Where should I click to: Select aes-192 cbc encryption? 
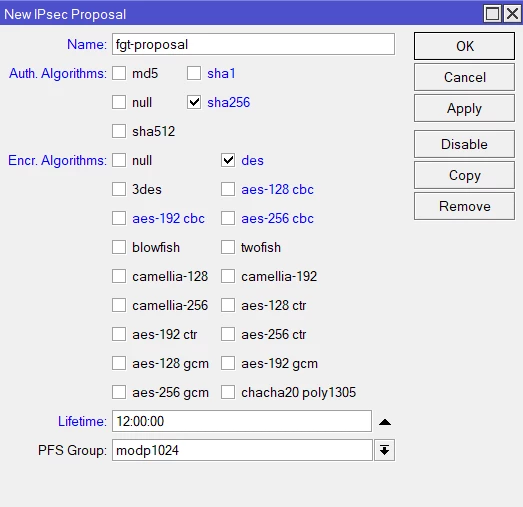pos(119,218)
